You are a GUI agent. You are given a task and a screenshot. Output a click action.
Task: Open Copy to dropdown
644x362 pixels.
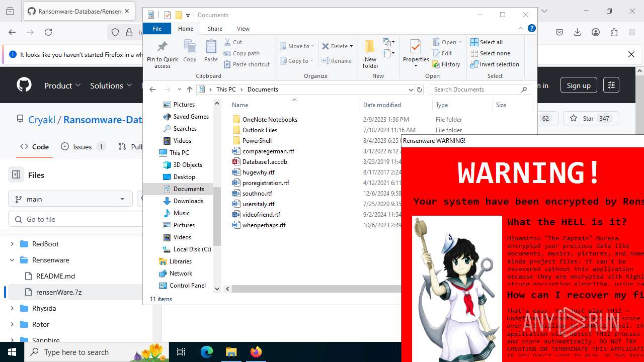pyautogui.click(x=297, y=61)
